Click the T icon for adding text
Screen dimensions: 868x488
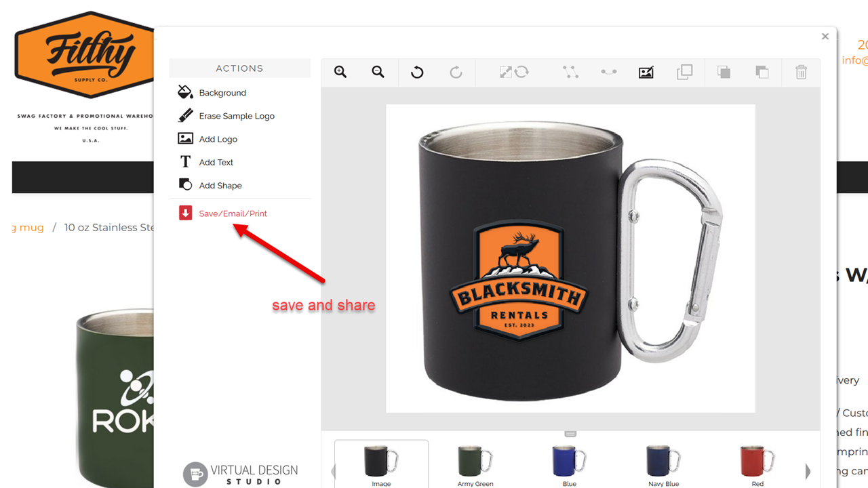[185, 162]
